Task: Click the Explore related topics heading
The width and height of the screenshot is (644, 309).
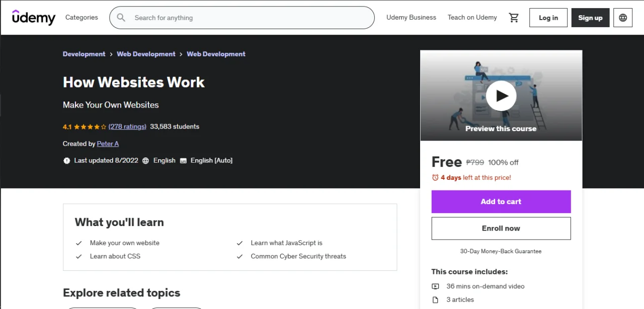Action: (121, 293)
